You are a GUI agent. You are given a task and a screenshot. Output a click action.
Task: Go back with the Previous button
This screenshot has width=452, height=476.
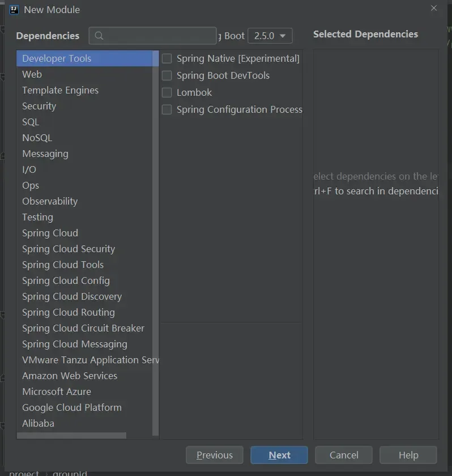coord(214,455)
